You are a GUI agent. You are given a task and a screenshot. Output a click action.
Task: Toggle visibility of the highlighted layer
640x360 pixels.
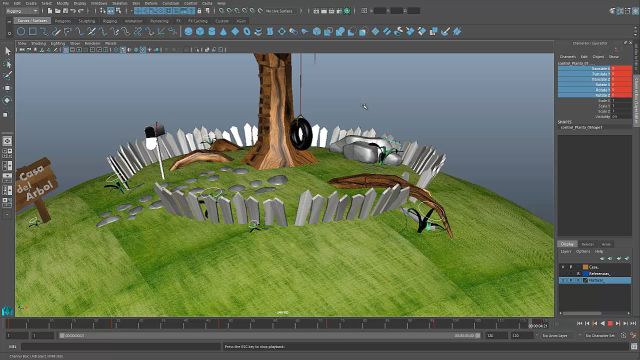(563, 280)
